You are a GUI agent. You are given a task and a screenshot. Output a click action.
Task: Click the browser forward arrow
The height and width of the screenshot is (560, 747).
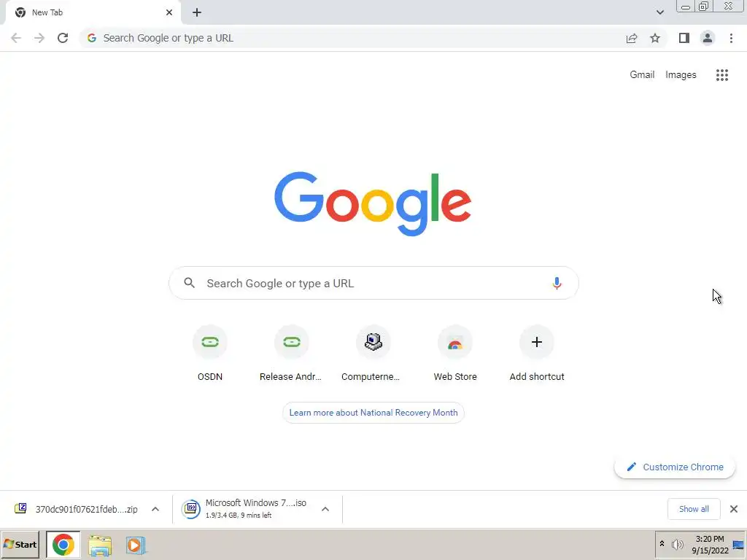point(39,38)
